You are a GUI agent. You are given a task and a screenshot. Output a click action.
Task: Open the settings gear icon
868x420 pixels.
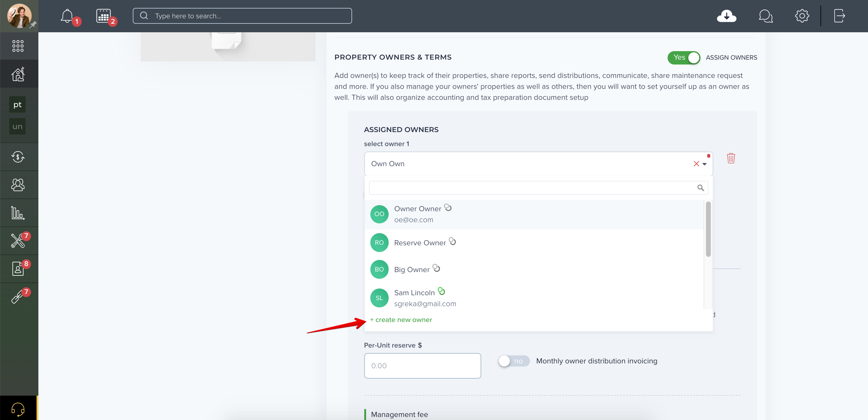click(802, 16)
